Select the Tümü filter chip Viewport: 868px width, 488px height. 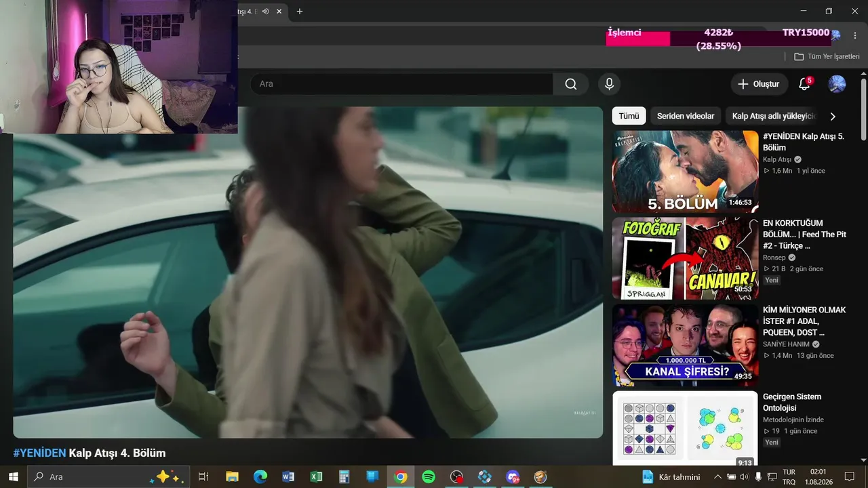pos(629,116)
